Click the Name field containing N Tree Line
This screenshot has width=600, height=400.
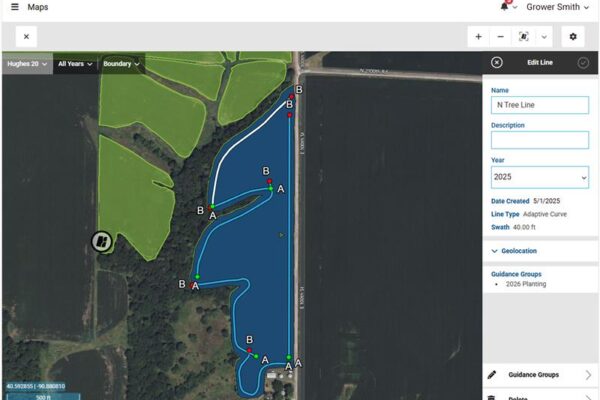(x=540, y=105)
